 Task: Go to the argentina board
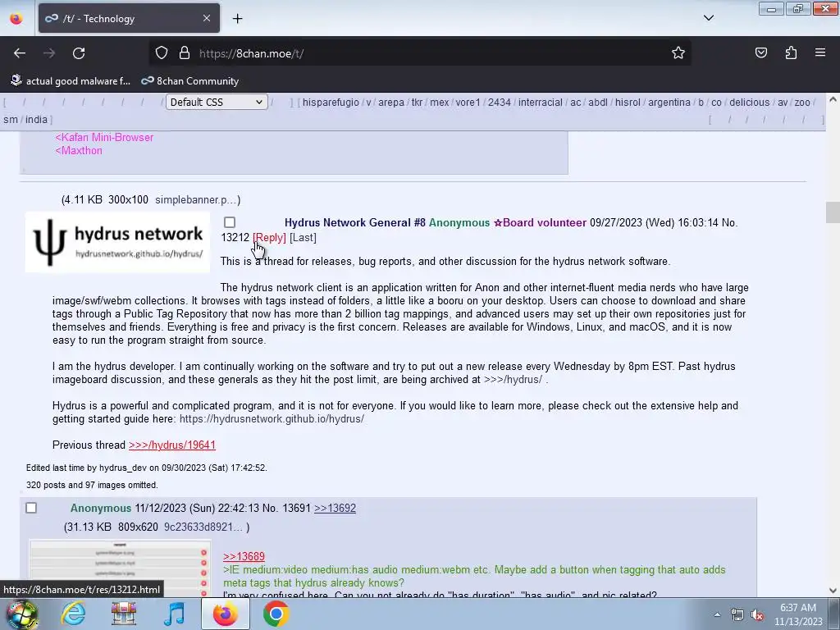tap(669, 103)
